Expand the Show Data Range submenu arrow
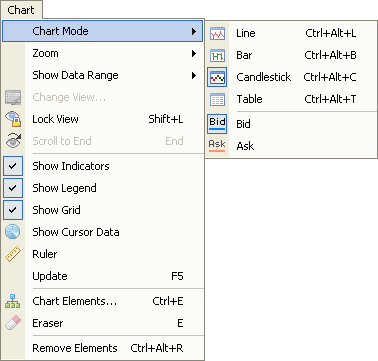This screenshot has height=361, width=378. (194, 75)
